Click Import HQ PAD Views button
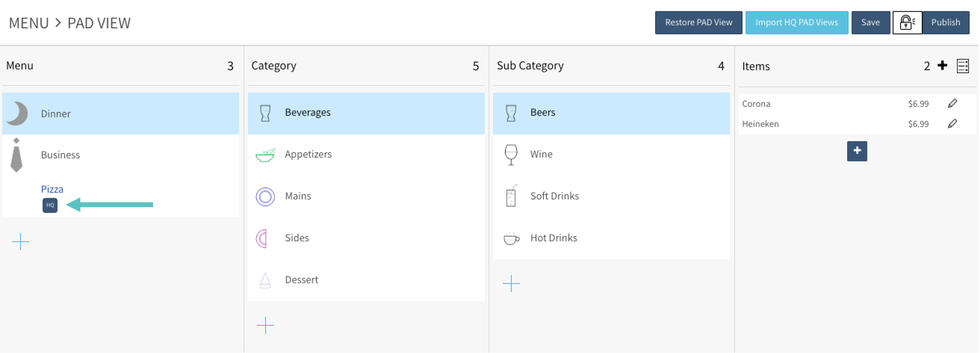 tap(796, 23)
